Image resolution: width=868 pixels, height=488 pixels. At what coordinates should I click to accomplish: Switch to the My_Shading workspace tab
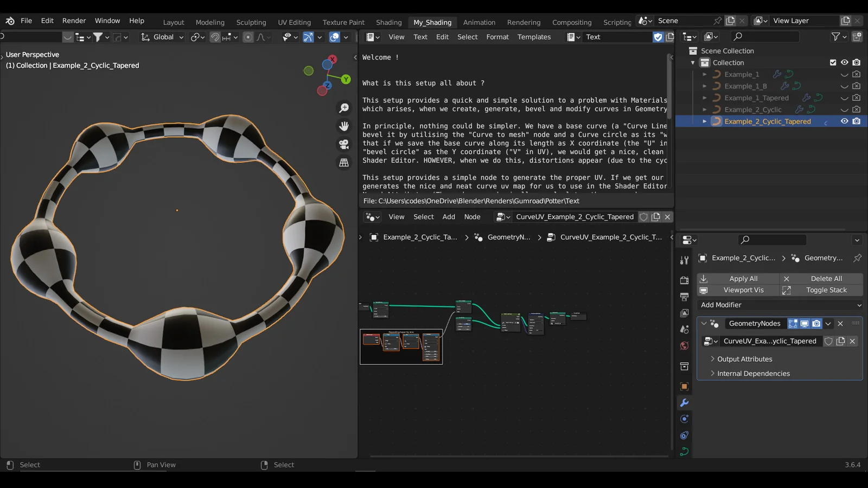click(432, 22)
